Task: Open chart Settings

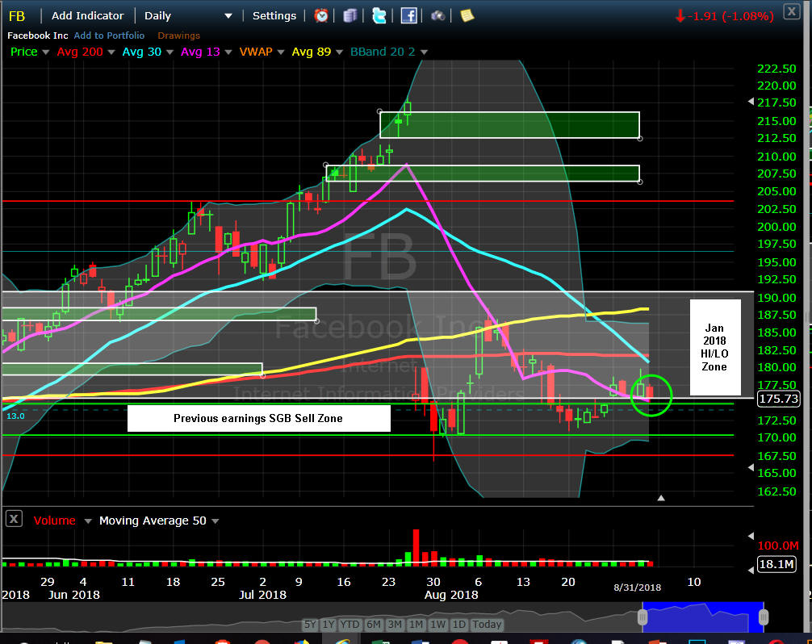Action: point(274,15)
